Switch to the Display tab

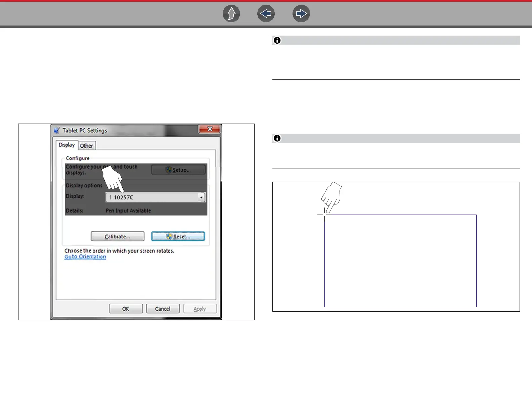(x=67, y=145)
